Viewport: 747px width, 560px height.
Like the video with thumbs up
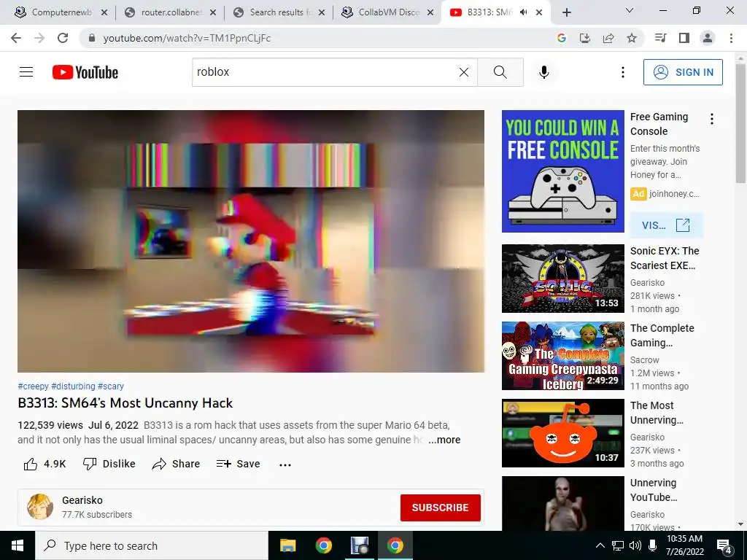click(x=44, y=464)
